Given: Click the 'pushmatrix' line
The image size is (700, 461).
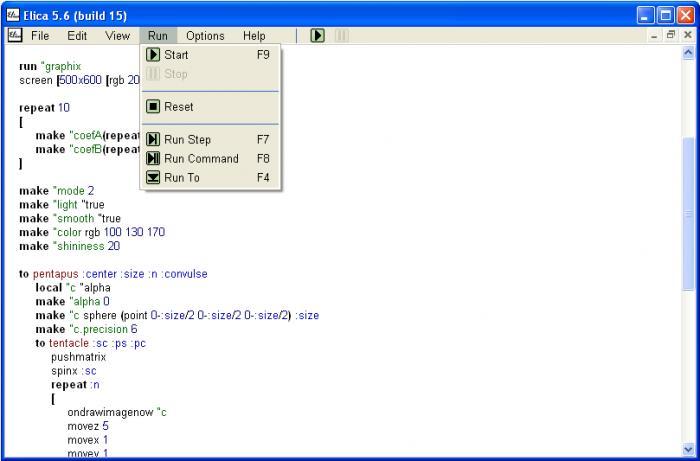Looking at the screenshot, I should [79, 357].
